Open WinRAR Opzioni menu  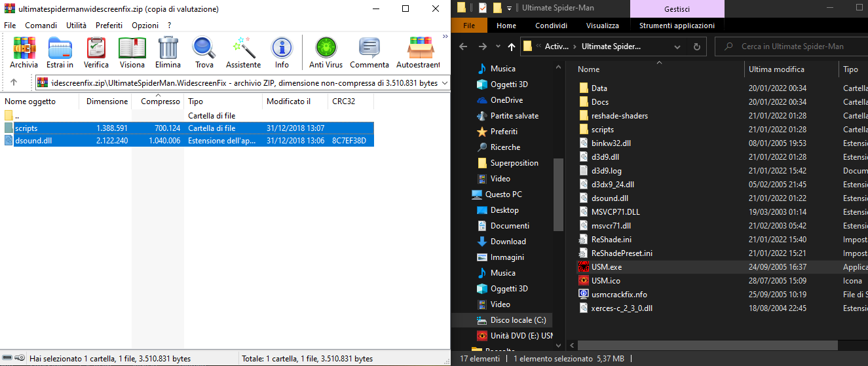145,25
